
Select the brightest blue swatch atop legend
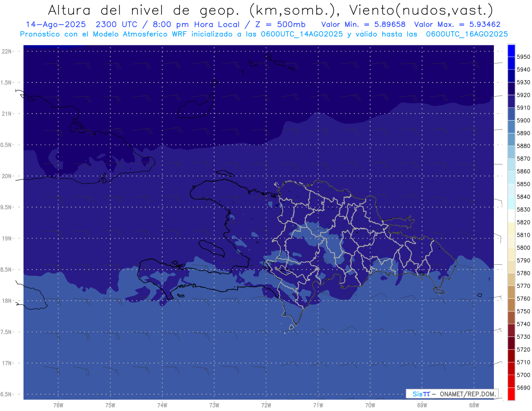(x=511, y=50)
